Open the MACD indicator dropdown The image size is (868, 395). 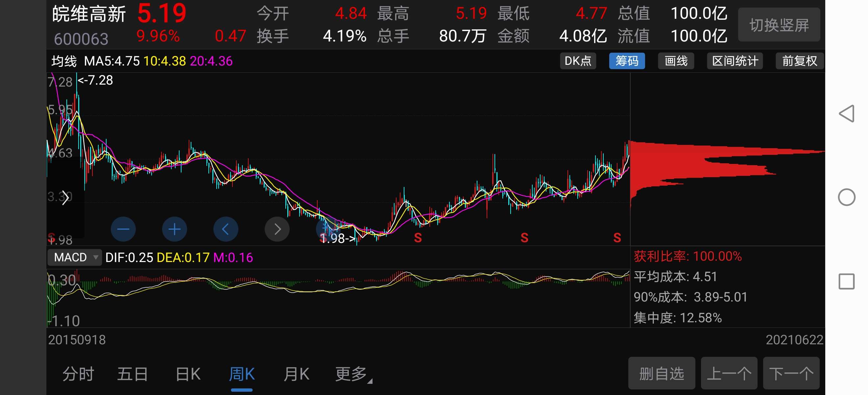pyautogui.click(x=74, y=257)
